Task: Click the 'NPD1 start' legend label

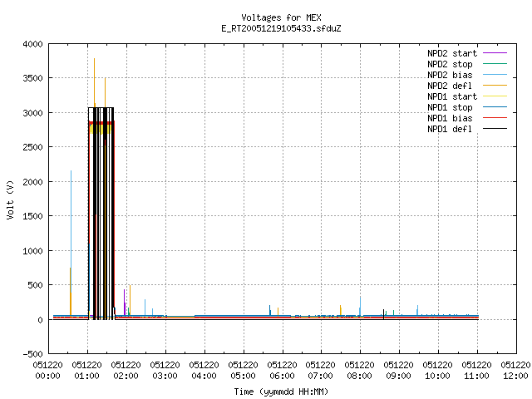Action: [452, 96]
